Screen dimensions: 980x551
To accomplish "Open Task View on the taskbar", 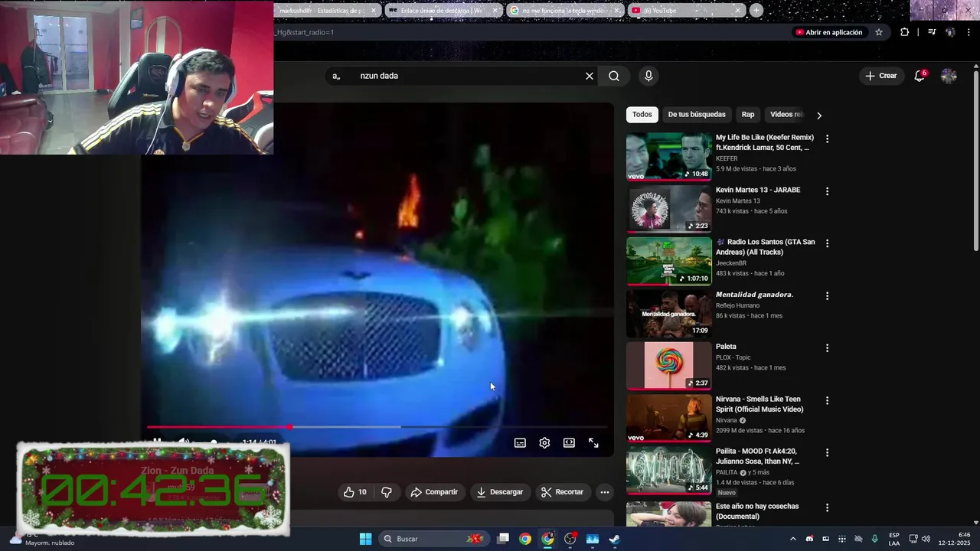I will [503, 539].
